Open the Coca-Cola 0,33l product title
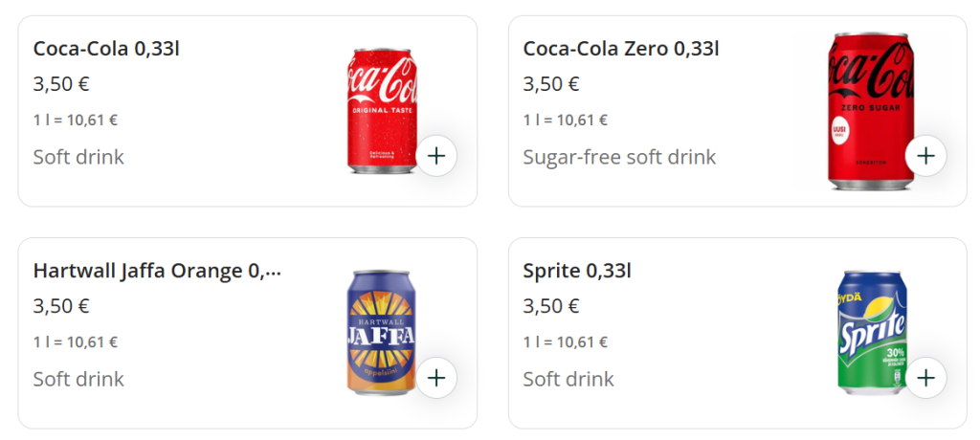980x440 pixels. tap(106, 49)
